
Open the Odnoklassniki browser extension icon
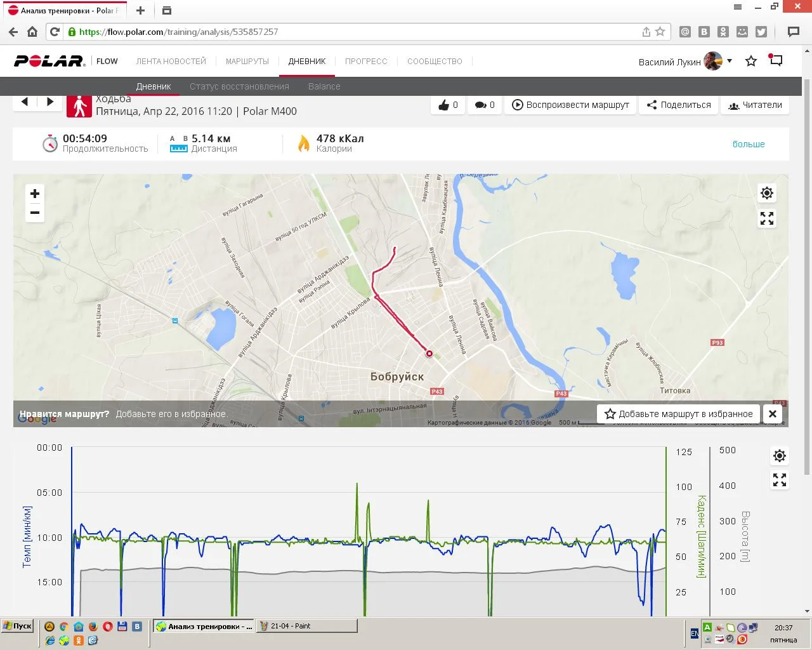(x=723, y=32)
